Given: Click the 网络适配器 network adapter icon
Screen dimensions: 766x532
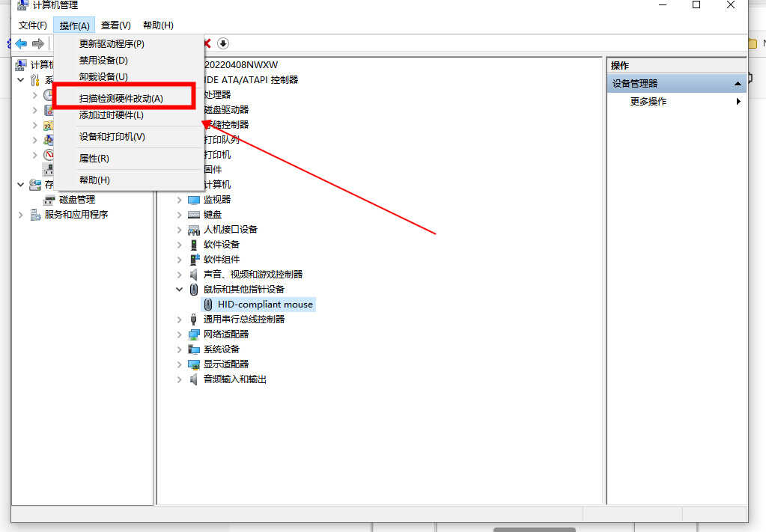Looking at the screenshot, I should (x=194, y=334).
